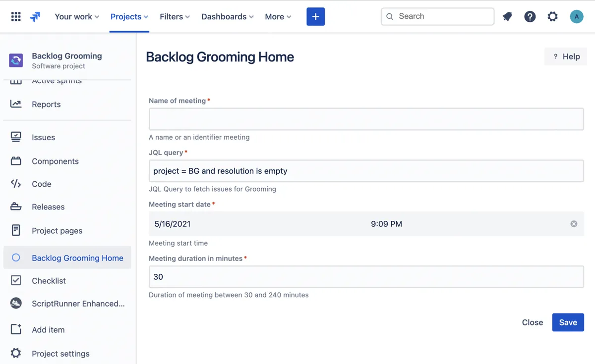Click the Help button
The height and width of the screenshot is (364, 595).
[x=566, y=56]
